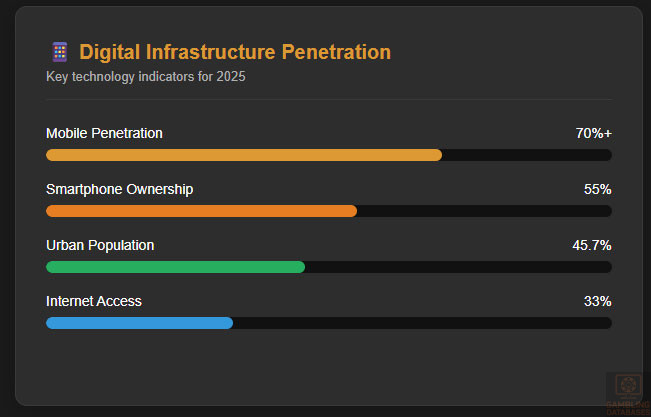Click the orange Smartphone Ownership progress fill

click(201, 211)
